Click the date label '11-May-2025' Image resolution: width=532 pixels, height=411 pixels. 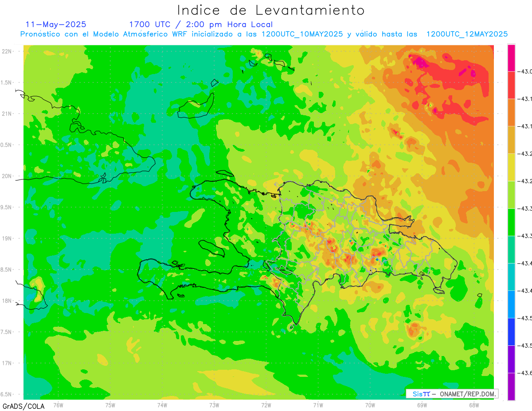[56, 24]
